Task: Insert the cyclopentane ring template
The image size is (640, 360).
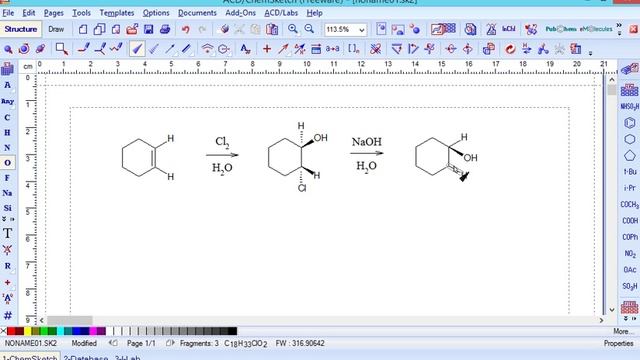Action: tap(630, 156)
